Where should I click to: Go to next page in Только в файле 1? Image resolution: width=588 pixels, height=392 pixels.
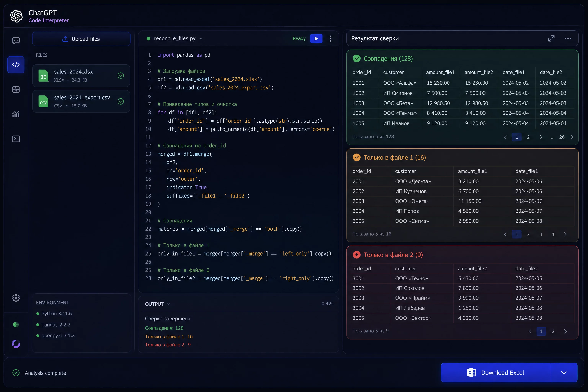(565, 234)
